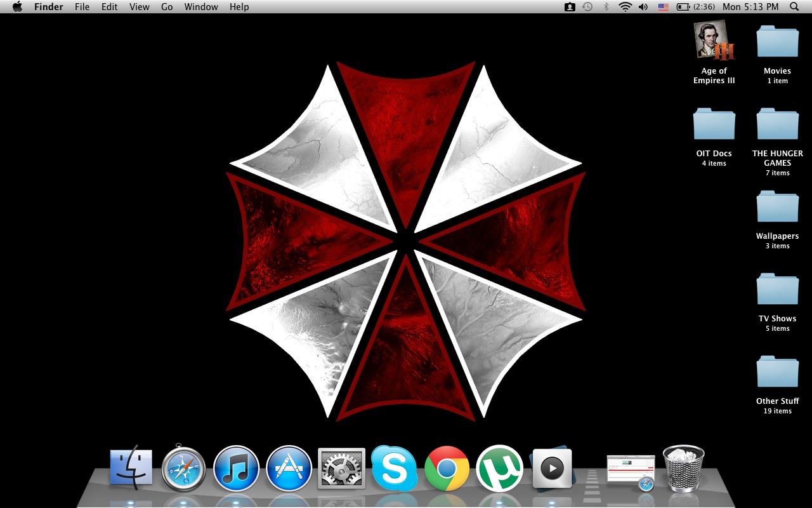Open the play-button media app in Dock

552,469
